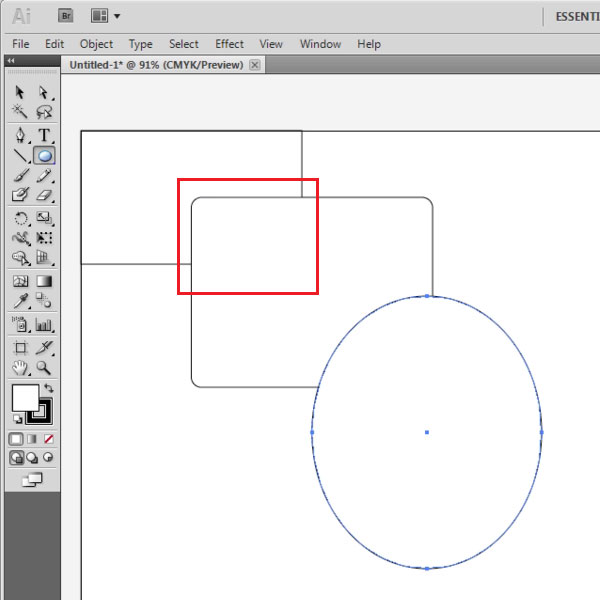Select the Line Segment tool
This screenshot has width=600, height=600.
coord(20,155)
